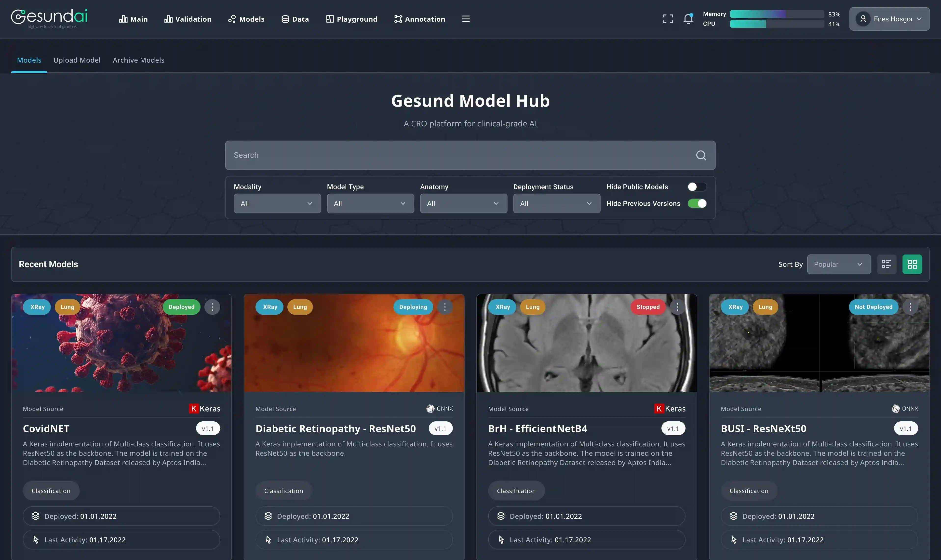
Task: Open BUSI - ResNeXt50 three-dot menu
Action: (x=910, y=307)
